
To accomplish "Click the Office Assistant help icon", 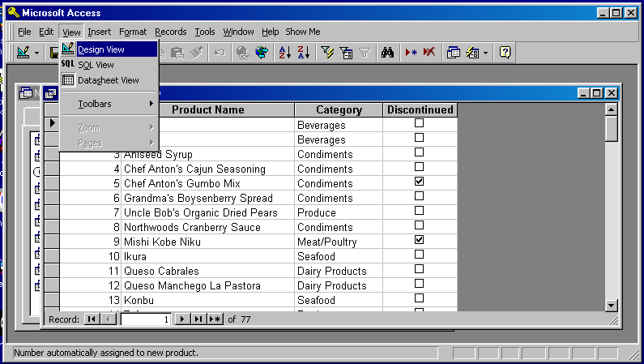I will pyautogui.click(x=505, y=53).
